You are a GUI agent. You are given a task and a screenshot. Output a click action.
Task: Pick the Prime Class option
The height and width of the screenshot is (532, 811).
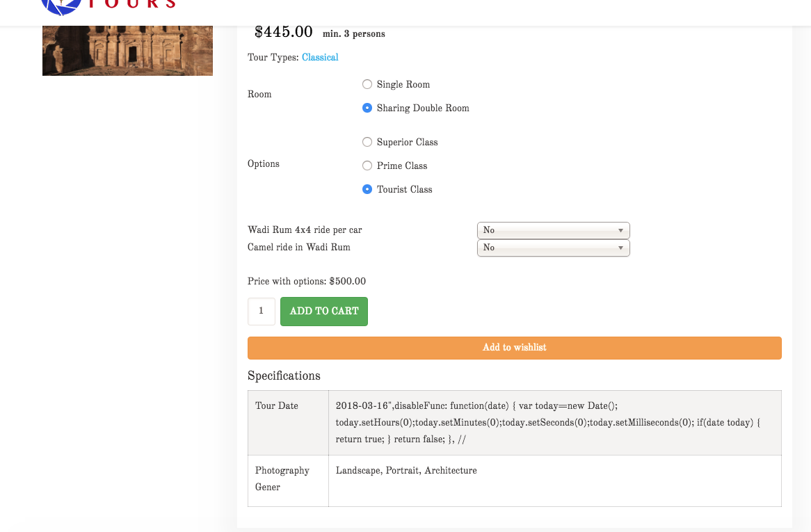pyautogui.click(x=367, y=166)
